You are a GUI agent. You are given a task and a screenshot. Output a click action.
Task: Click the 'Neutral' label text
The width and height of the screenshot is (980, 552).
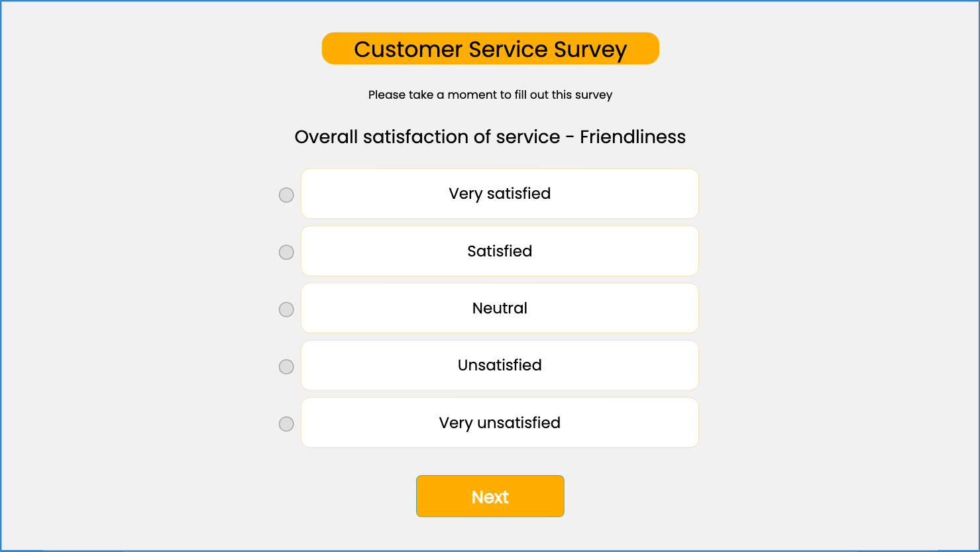(500, 308)
